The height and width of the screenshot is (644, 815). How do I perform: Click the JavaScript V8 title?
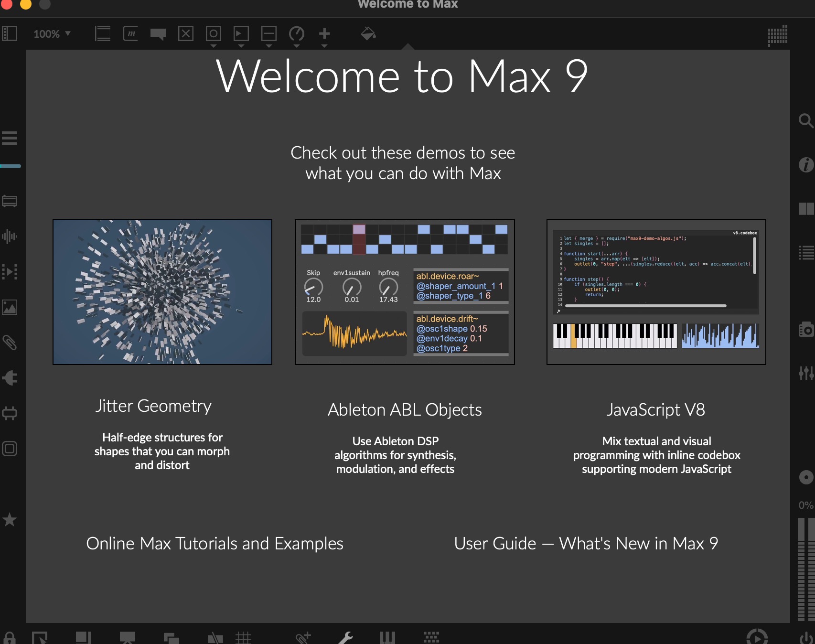(656, 409)
